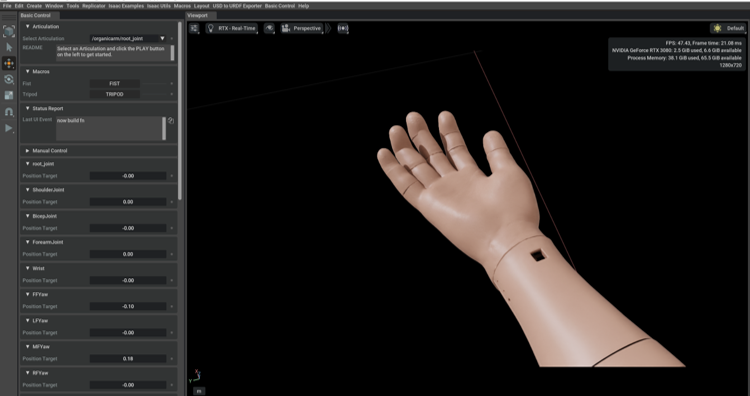
Task: Open the Perspective camera menu
Action: tap(302, 28)
